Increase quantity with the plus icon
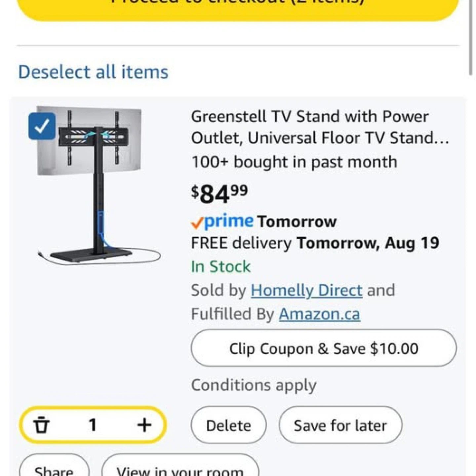The height and width of the screenshot is (476, 476). 144,425
